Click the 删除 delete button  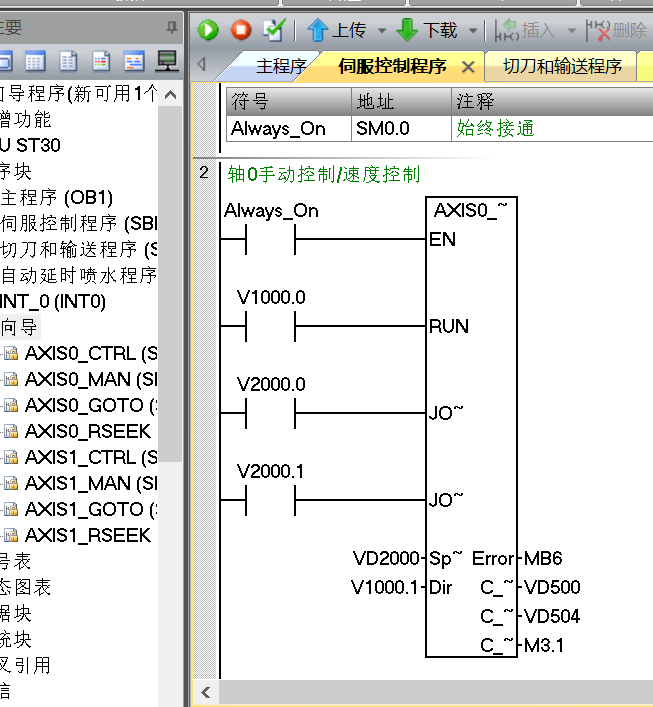pyautogui.click(x=618, y=30)
